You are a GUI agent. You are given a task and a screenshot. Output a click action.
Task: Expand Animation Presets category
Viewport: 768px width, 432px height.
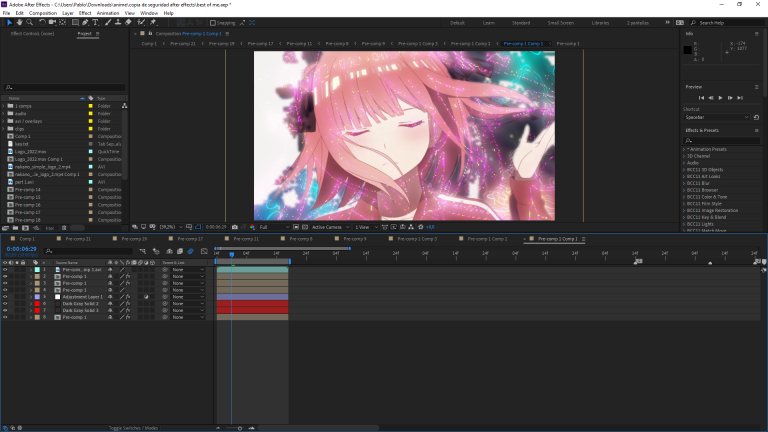(x=684, y=149)
